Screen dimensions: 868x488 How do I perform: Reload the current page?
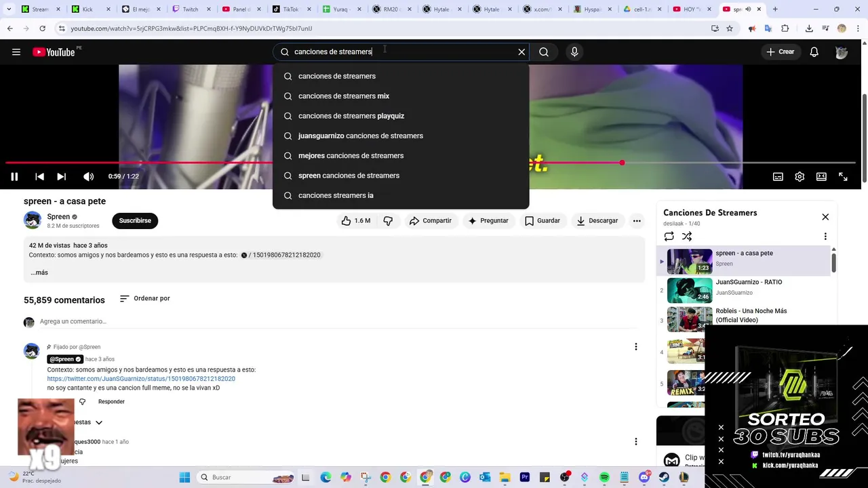coord(42,28)
